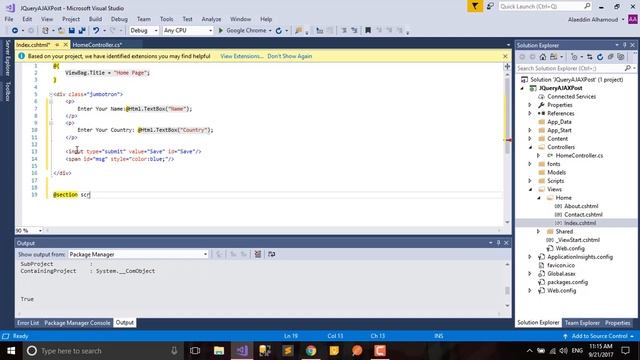Click the Save All toolbar icon
Image resolution: width=640 pixels, height=360 pixels.
click(x=82, y=31)
